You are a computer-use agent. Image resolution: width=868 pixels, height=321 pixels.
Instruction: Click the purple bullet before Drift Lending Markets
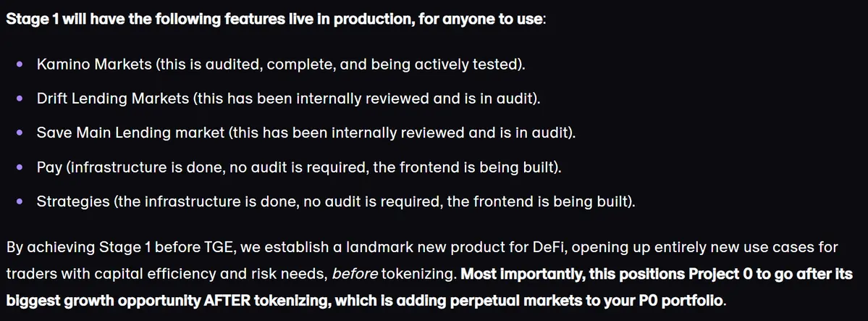(x=20, y=99)
